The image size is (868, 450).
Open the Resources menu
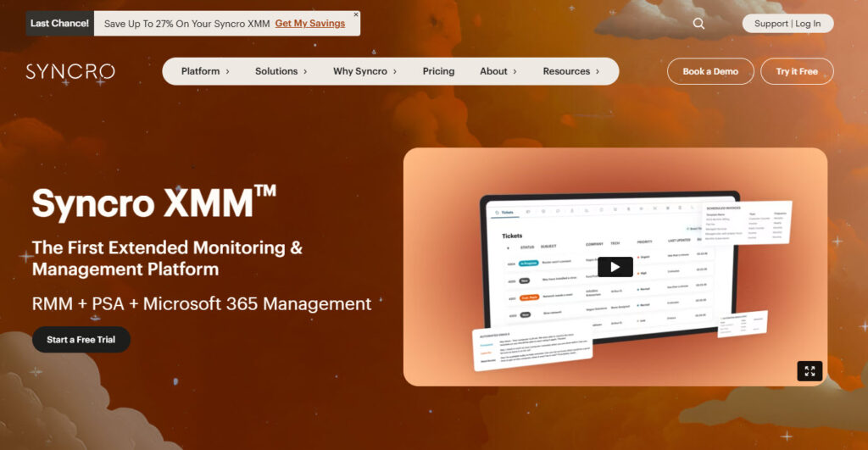[570, 71]
